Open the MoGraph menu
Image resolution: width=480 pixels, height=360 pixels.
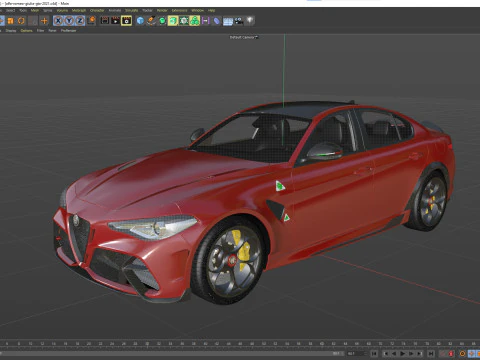point(79,10)
